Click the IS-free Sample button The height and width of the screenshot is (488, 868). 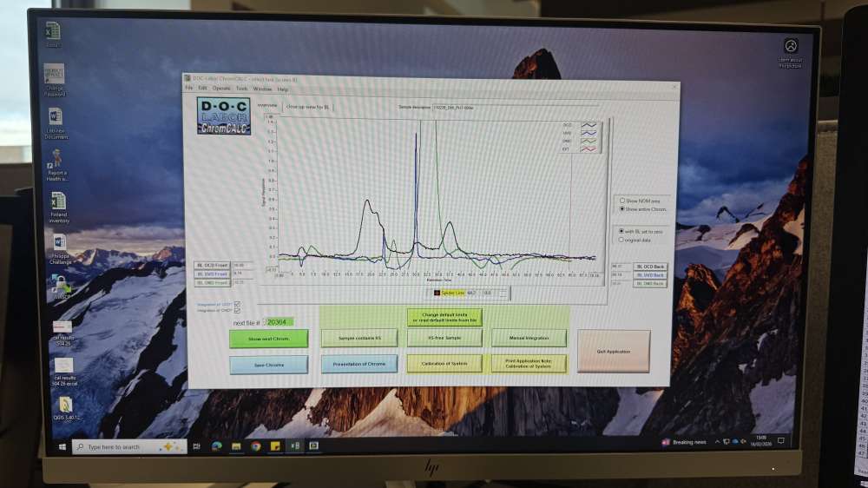click(444, 337)
